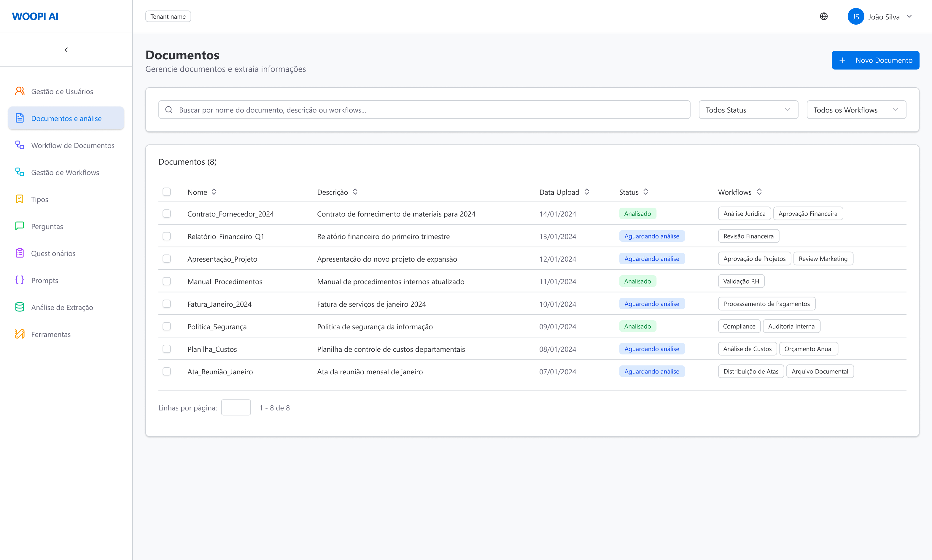Click the Revisão Financeira workflow tag
Viewport: 932px width, 560px height.
748,236
